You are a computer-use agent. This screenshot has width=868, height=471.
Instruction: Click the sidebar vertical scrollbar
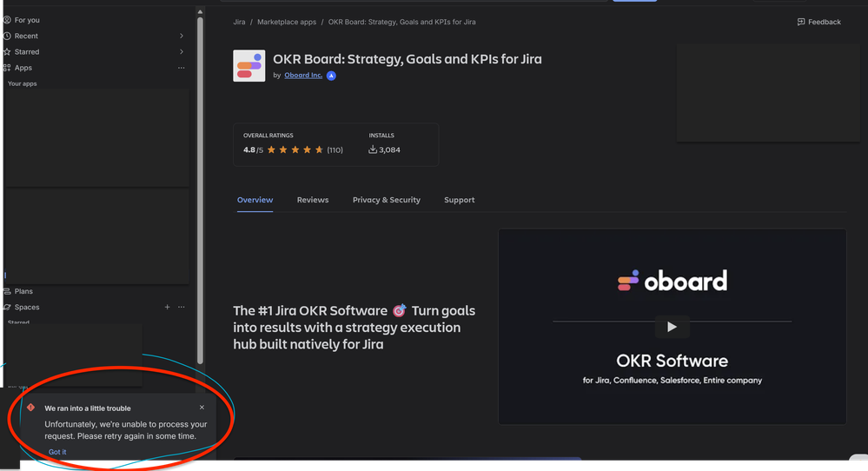point(201,190)
